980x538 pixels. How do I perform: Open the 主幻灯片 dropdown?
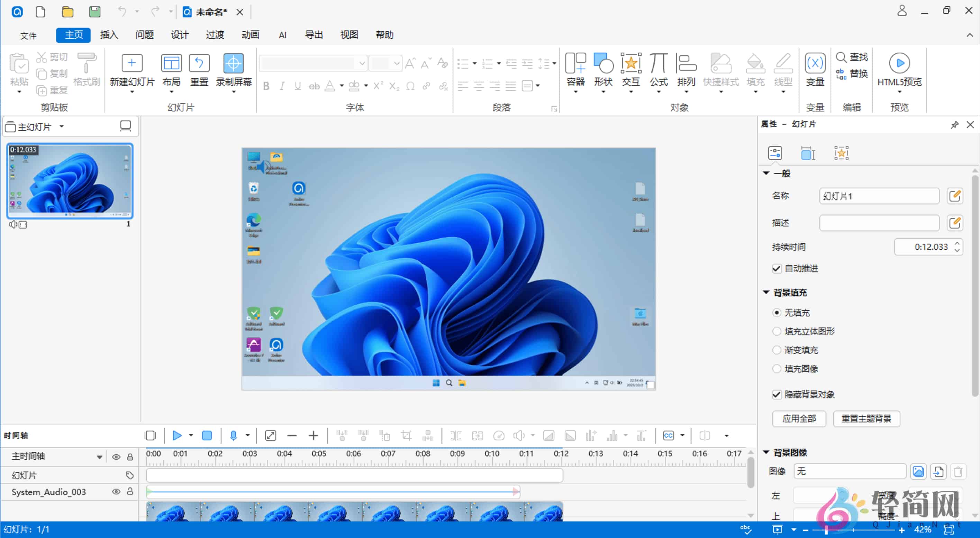62,126
